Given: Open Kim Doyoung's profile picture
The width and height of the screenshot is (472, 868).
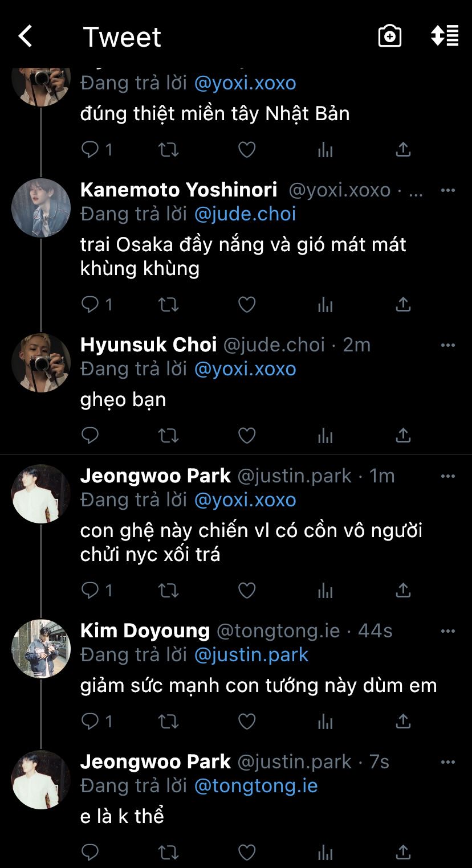Looking at the screenshot, I should (x=41, y=648).
